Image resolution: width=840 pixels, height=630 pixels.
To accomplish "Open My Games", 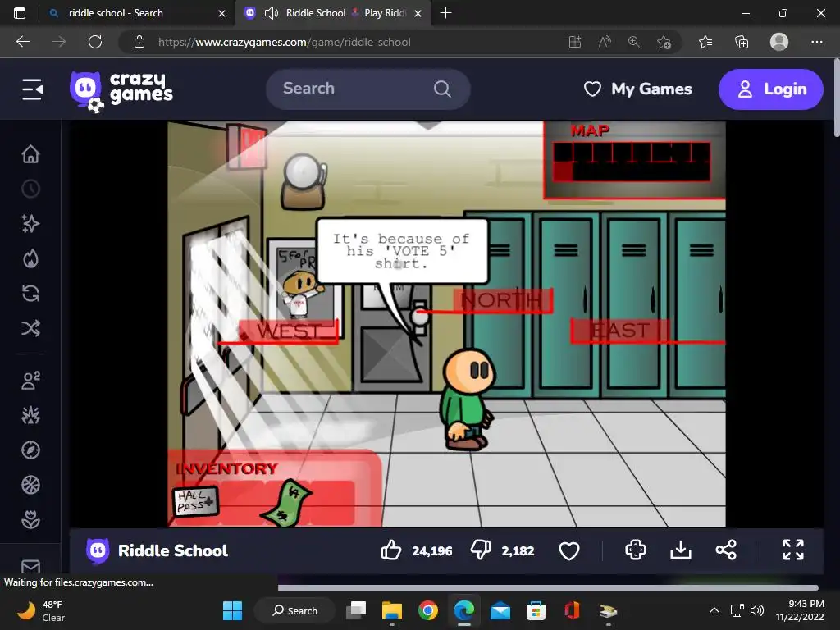I will click(637, 89).
